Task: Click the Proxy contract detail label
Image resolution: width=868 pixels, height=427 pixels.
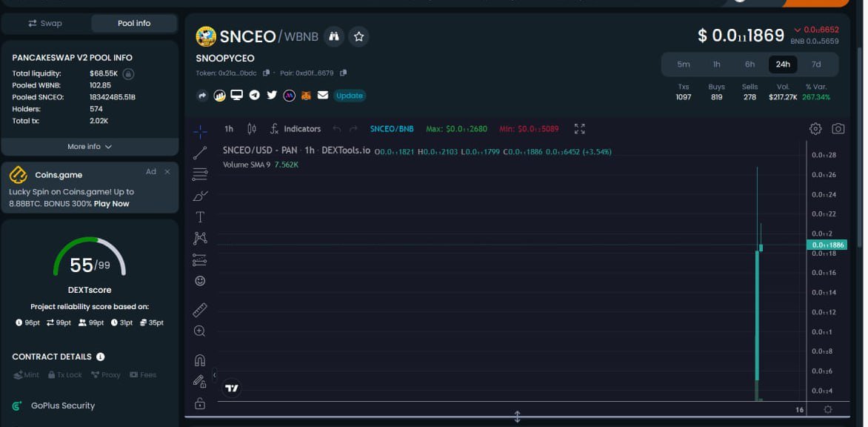Action: [x=105, y=375]
